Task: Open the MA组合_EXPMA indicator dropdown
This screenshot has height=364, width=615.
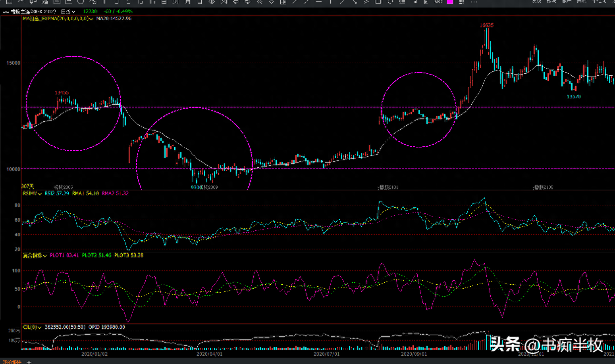Action: (58, 19)
